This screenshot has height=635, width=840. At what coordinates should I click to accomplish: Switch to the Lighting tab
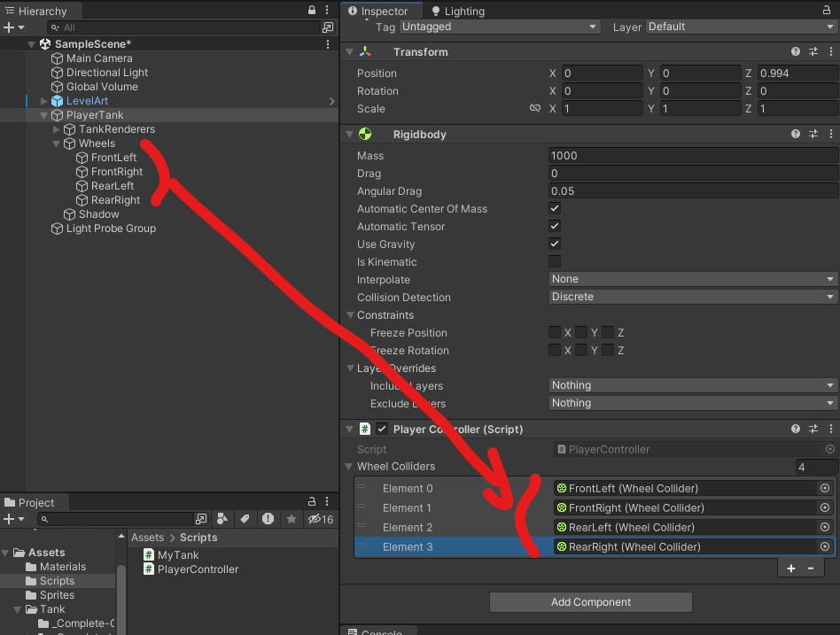tap(458, 11)
